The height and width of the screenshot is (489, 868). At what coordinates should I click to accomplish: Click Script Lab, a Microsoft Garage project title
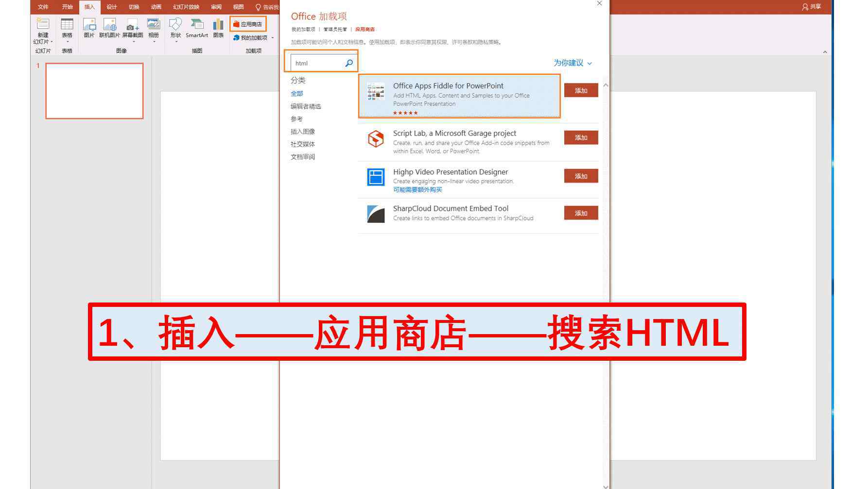pyautogui.click(x=454, y=133)
